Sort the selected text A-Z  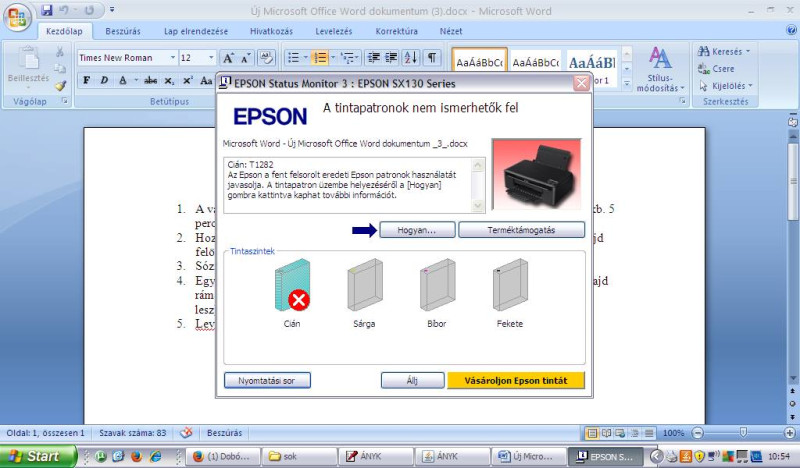coord(411,57)
